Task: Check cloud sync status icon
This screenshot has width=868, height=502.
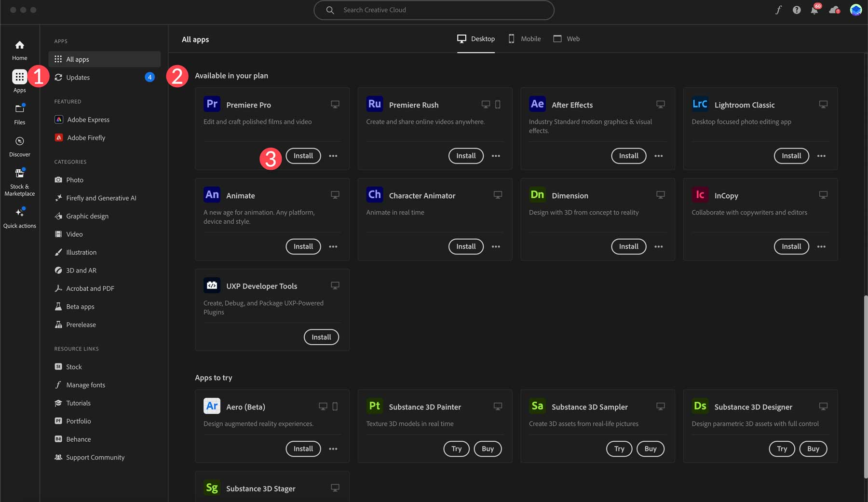Action: [x=834, y=10]
